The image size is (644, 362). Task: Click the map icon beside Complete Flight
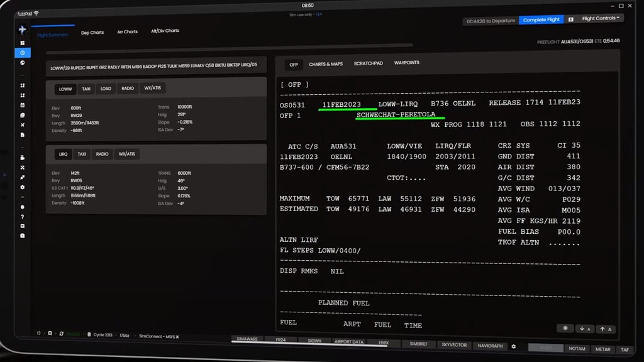point(570,19)
